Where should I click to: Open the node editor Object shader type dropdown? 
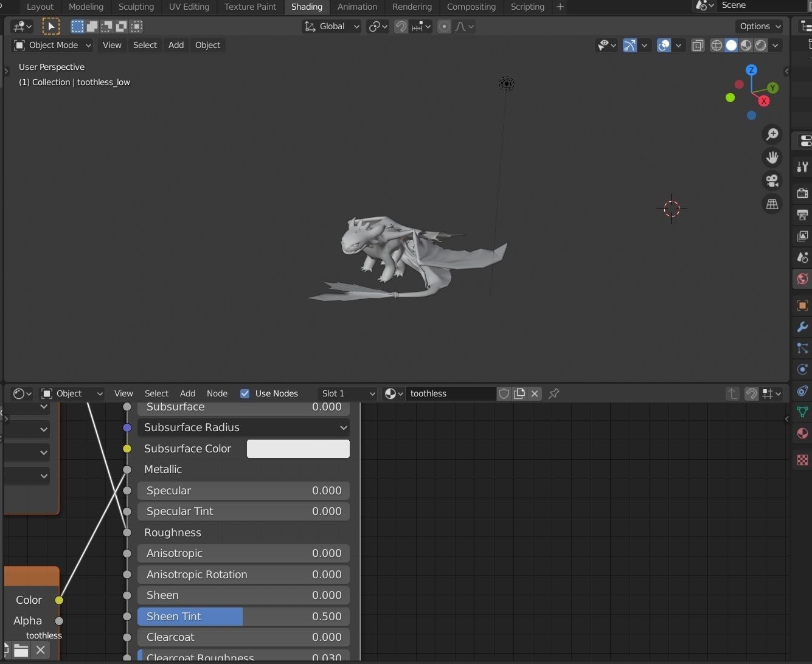click(x=72, y=393)
